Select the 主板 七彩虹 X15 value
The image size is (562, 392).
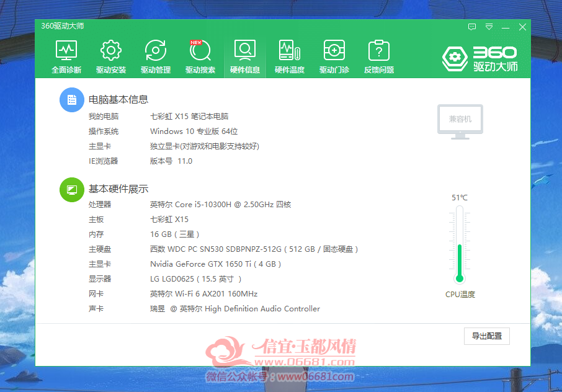point(169,220)
